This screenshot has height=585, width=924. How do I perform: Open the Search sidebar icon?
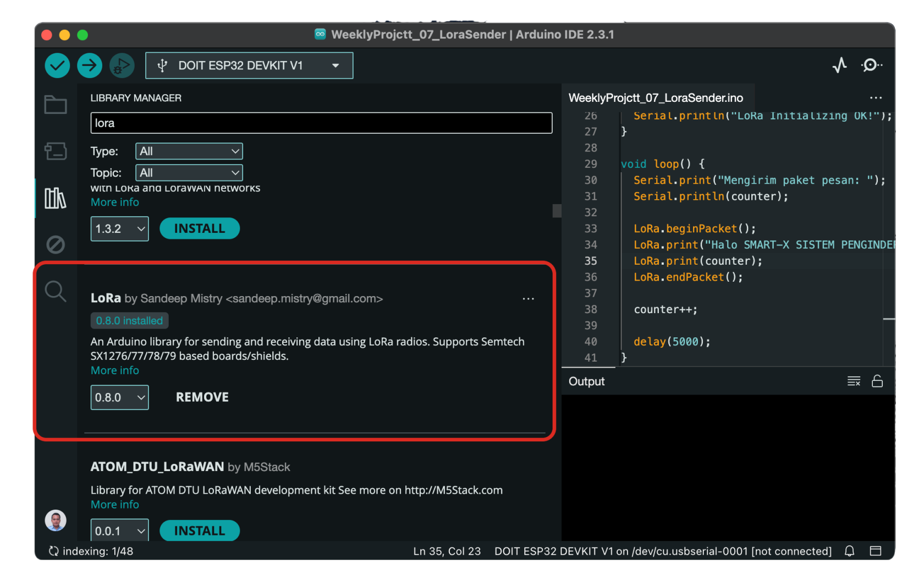tap(56, 291)
